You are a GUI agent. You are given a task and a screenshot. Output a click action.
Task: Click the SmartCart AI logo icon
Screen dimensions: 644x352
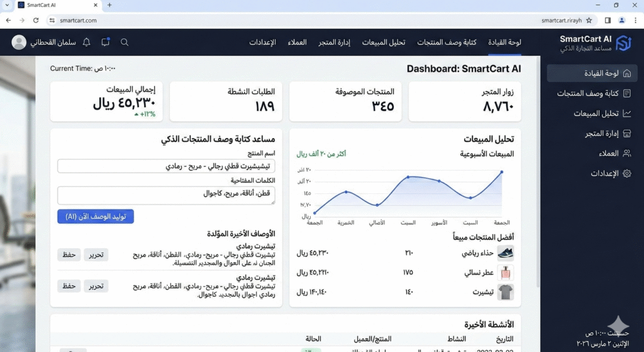623,42
